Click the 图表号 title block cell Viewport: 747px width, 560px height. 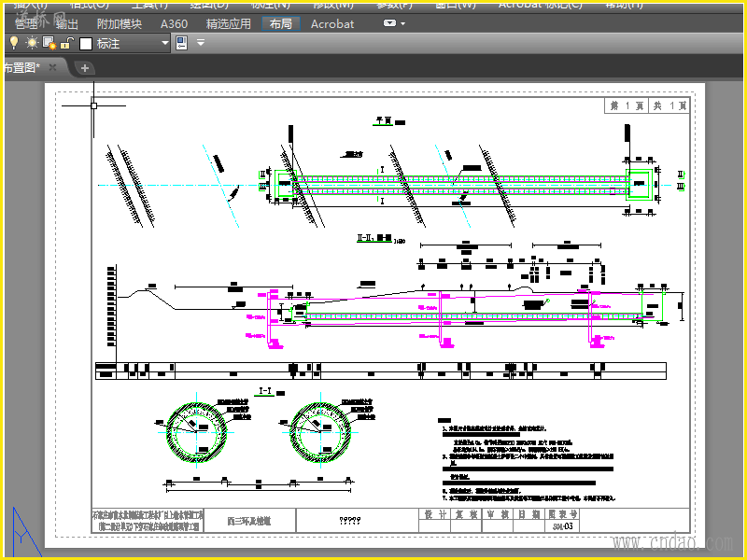click(x=562, y=514)
